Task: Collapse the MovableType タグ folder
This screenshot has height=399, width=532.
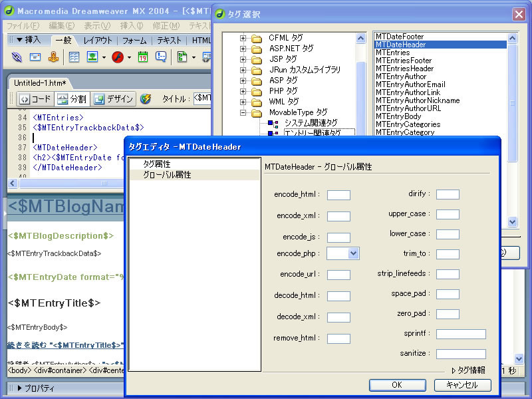Action: (243, 113)
